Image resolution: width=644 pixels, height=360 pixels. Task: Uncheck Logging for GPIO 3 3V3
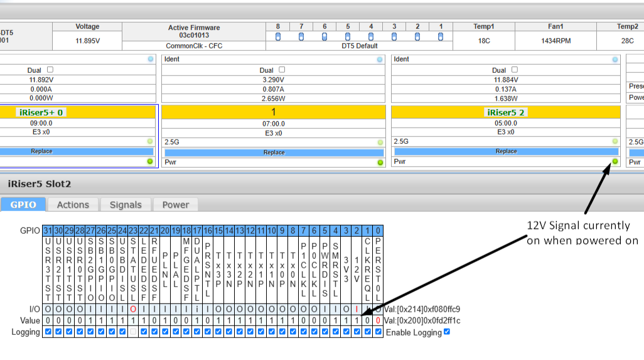coord(346,332)
